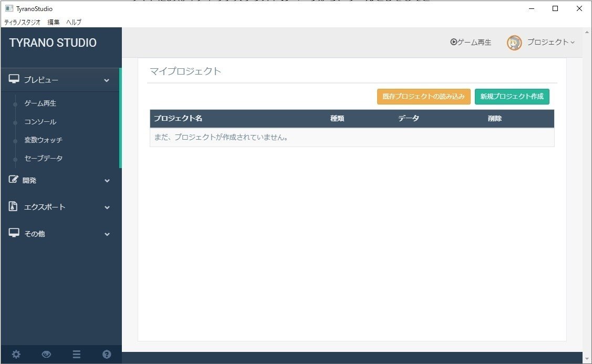Click the play icon beside ゲーム再生 in the header
The height and width of the screenshot is (364, 592).
pos(453,43)
